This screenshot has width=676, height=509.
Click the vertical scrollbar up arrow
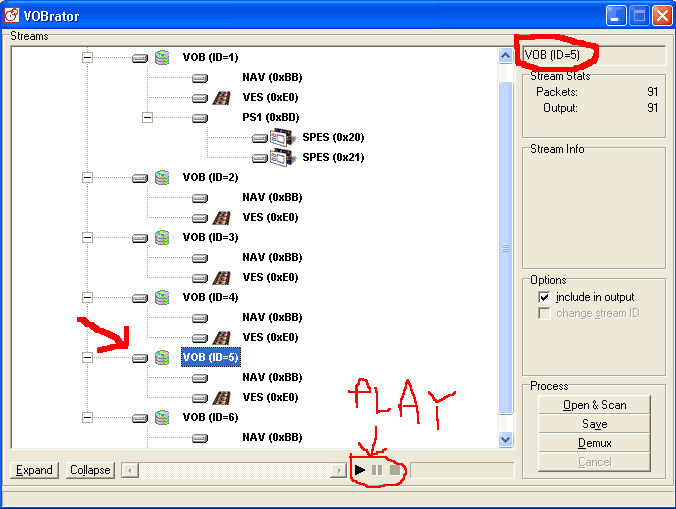point(505,56)
